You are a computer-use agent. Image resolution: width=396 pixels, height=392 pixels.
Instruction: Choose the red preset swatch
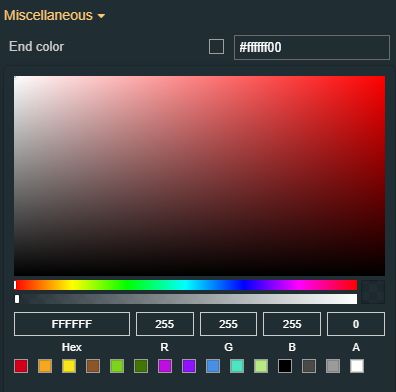pos(21,366)
